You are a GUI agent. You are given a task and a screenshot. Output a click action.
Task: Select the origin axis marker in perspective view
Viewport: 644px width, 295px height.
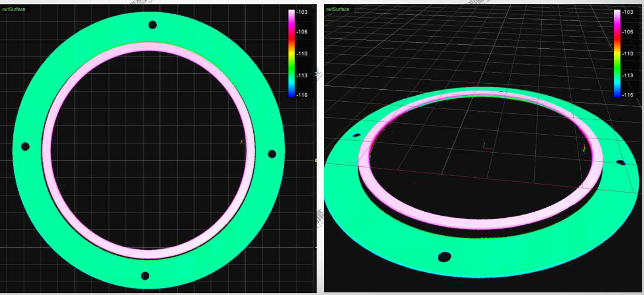point(485,145)
